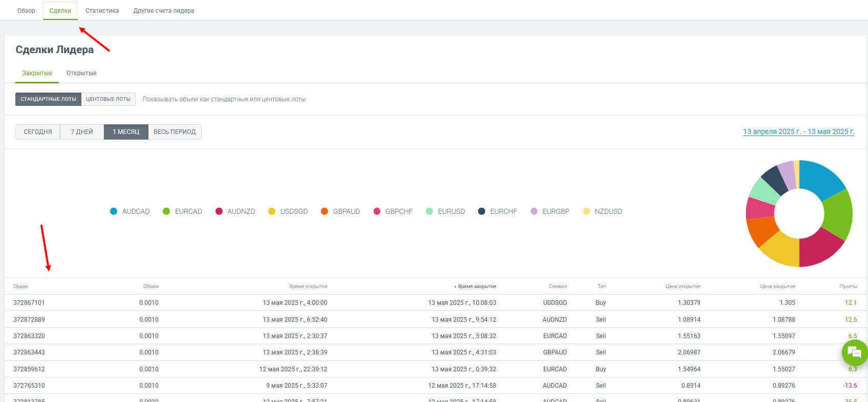Sort table by Объем column header

pyautogui.click(x=151, y=286)
